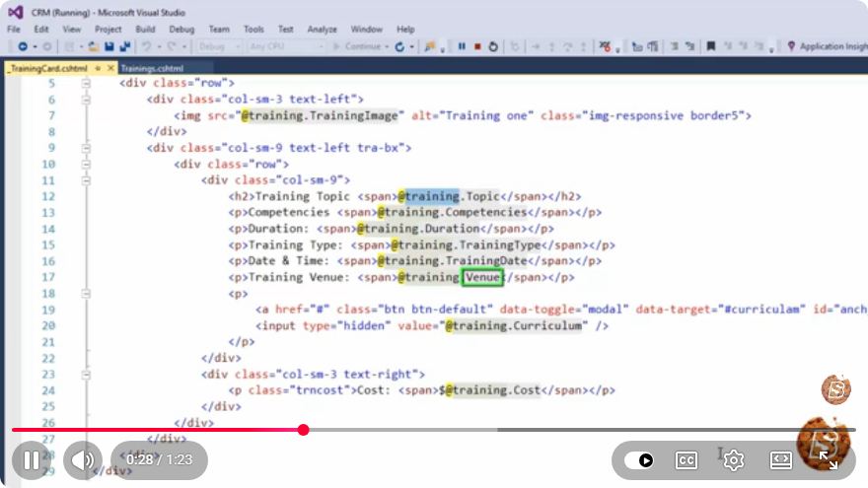This screenshot has height=488, width=868.
Task: Click the Application Insights button label
Action: coord(833,46)
